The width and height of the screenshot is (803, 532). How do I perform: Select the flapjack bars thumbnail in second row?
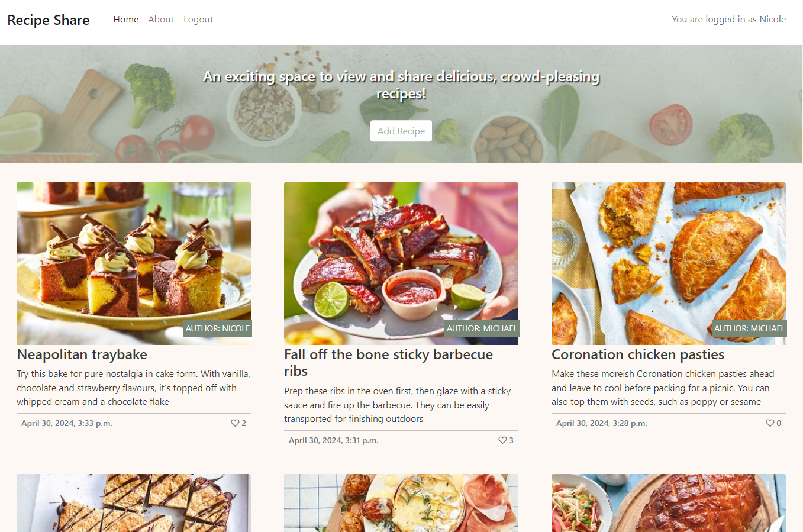pos(134,503)
